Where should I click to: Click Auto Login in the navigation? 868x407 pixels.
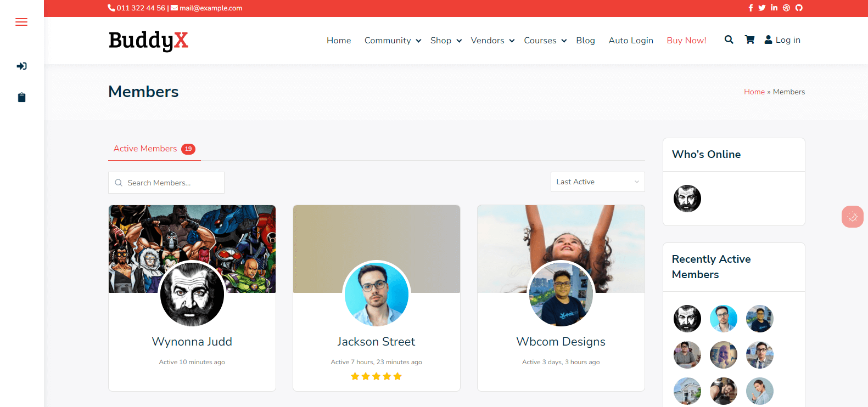[x=631, y=41]
